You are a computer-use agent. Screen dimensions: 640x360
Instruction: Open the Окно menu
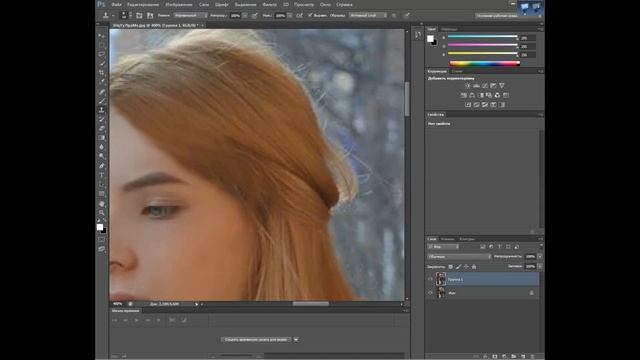325,4
